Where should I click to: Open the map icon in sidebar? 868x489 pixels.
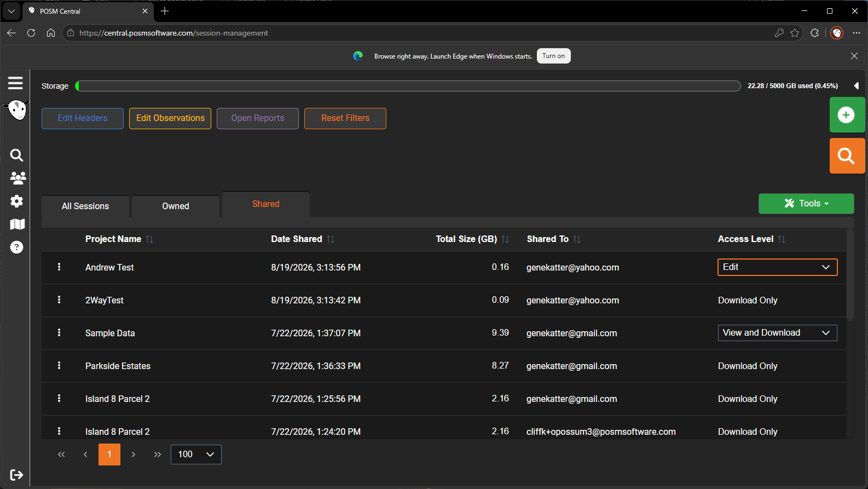(x=18, y=224)
